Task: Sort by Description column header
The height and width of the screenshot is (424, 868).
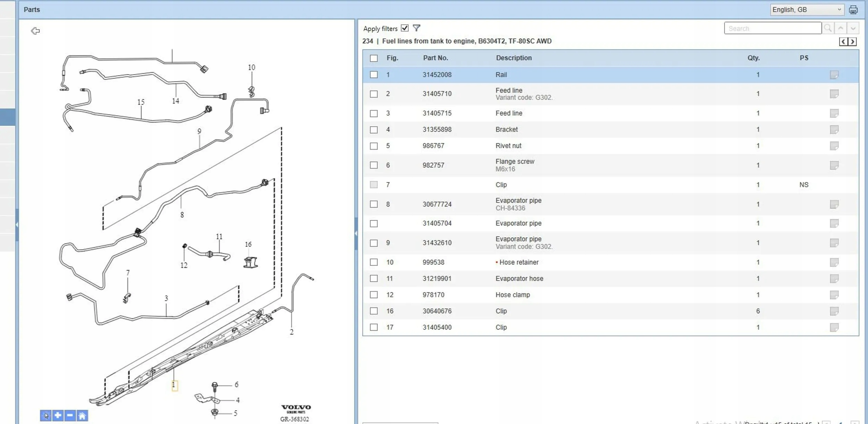Action: click(514, 58)
